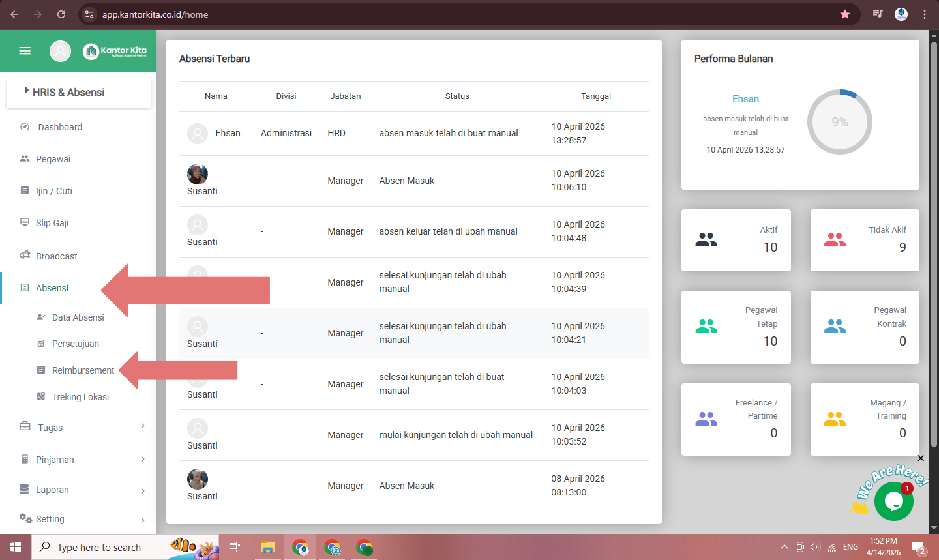Click the Tidak Akif employees icon
Screen dimensions: 939x560
tap(835, 240)
